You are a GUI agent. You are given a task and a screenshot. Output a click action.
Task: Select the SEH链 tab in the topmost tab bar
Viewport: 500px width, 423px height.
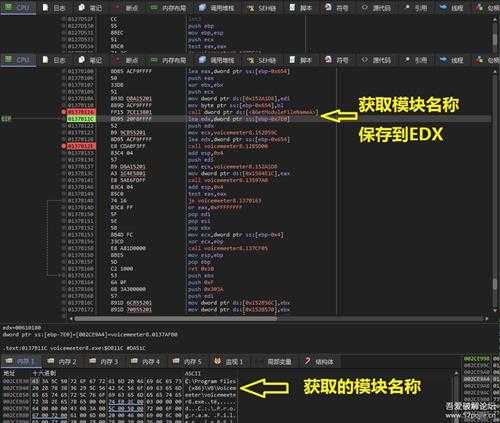pos(262,8)
